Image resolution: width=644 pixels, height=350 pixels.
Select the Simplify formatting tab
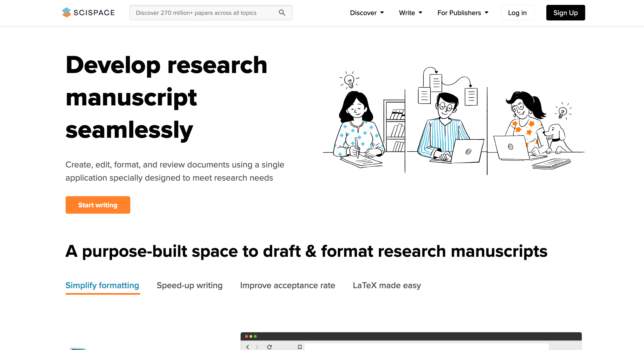coord(102,286)
